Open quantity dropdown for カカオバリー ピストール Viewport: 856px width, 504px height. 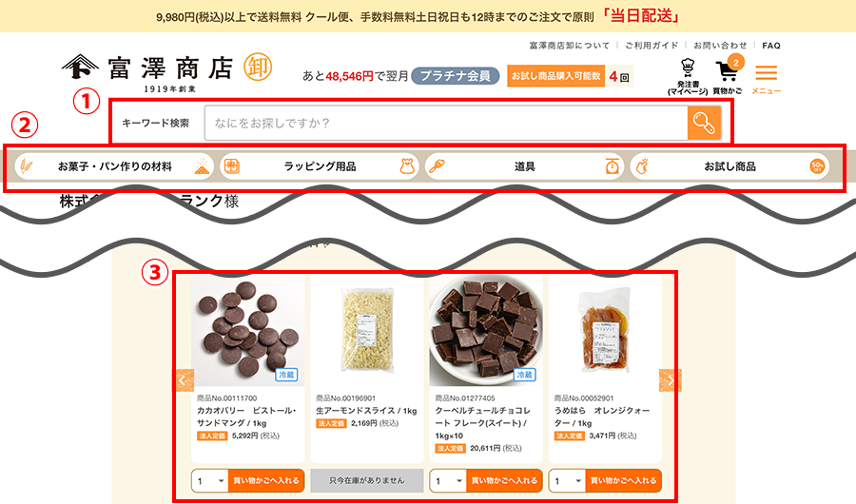pyautogui.click(x=210, y=480)
